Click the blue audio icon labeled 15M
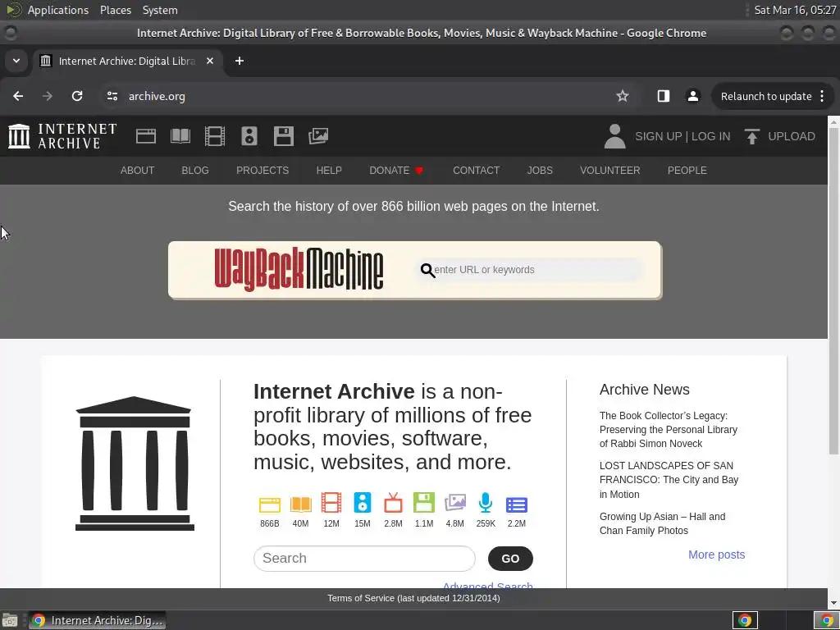The height and width of the screenshot is (630, 840). tap(362, 503)
